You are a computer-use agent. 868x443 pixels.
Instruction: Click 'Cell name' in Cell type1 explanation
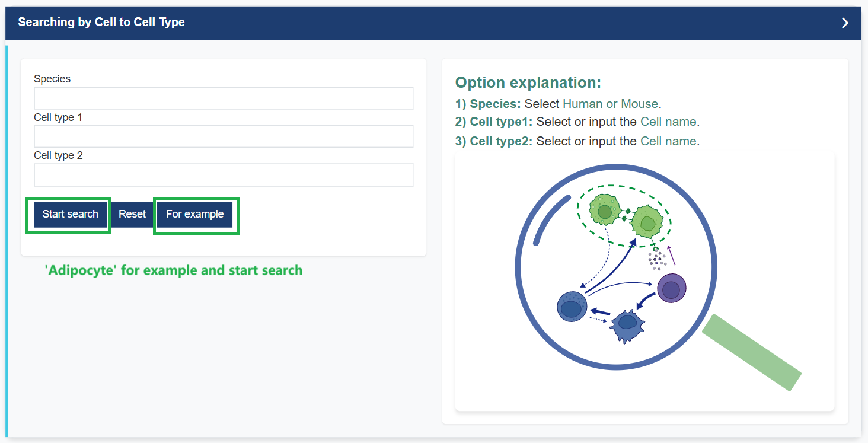tap(668, 122)
